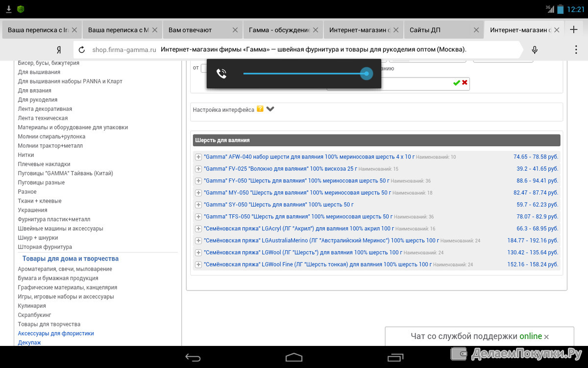This screenshot has width=588, height=368.
Task: Open "Пуговицы "GAMMA" Тайвань (Китай)" category
Action: click(66, 173)
